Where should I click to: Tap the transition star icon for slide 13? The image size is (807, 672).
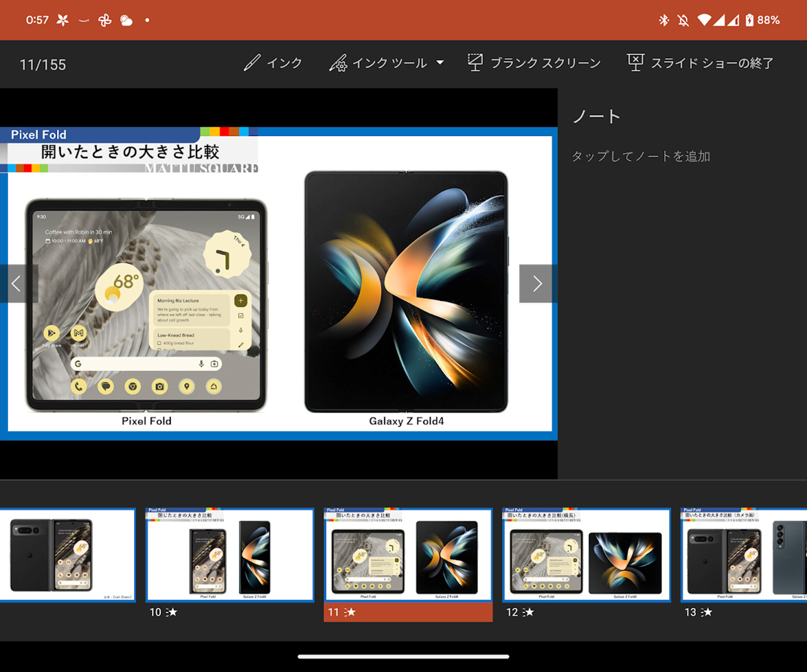click(706, 612)
